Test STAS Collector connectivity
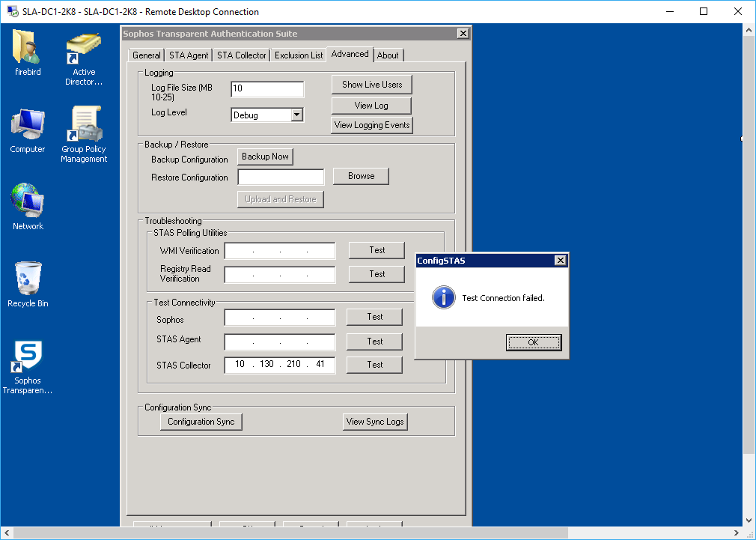 (374, 364)
